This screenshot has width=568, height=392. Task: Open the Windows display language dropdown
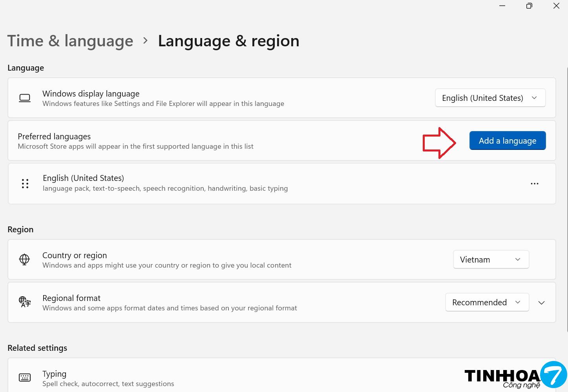(x=490, y=98)
